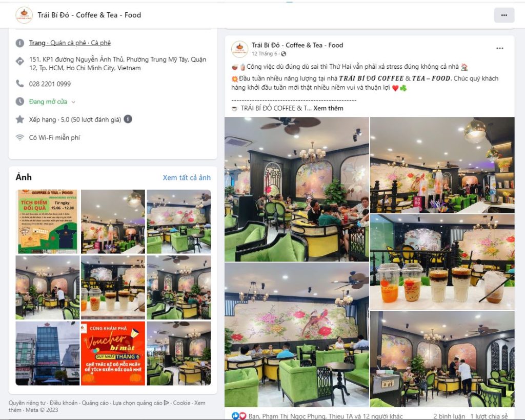
Task: Click the rating info icon beside 50 reviews
Action: pos(128,119)
